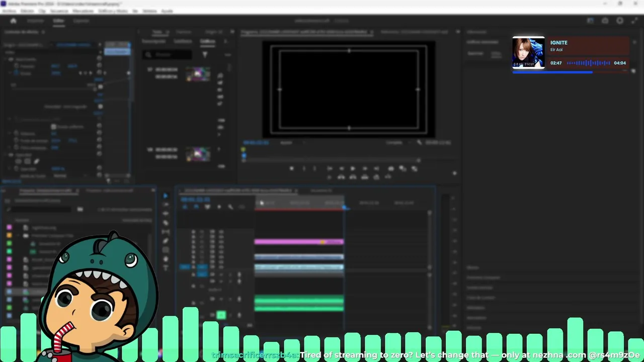Open Program monitor settings wrench icon
644x362 pixels.
coord(419,143)
